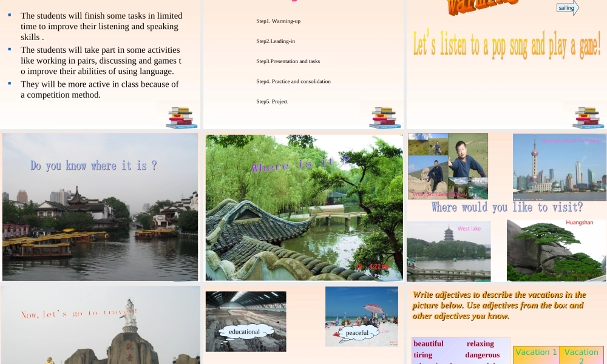Click the bullet about working in pairs

point(101,61)
